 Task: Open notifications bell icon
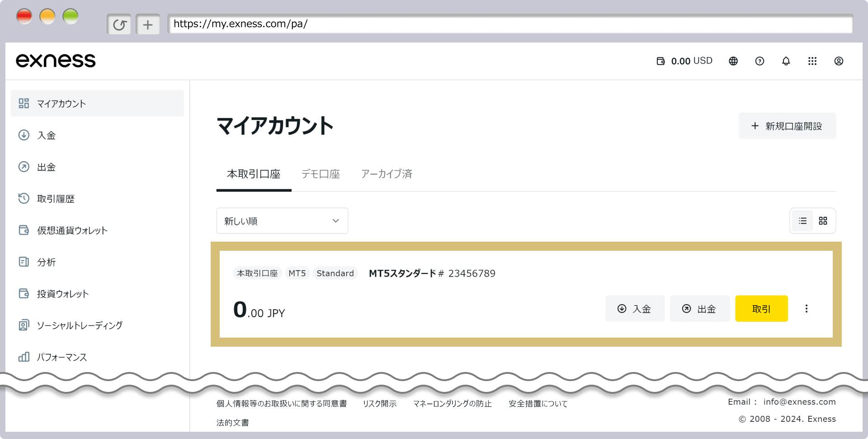pyautogui.click(x=786, y=61)
